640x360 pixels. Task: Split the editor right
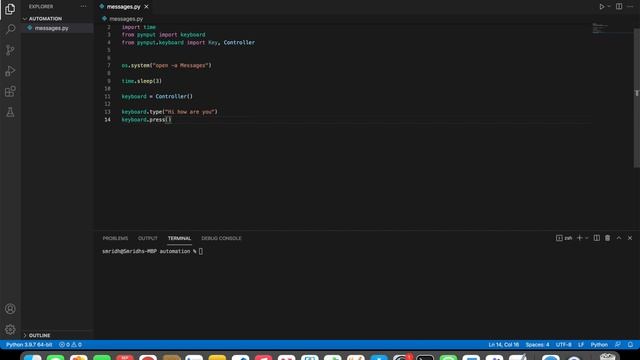(x=619, y=7)
